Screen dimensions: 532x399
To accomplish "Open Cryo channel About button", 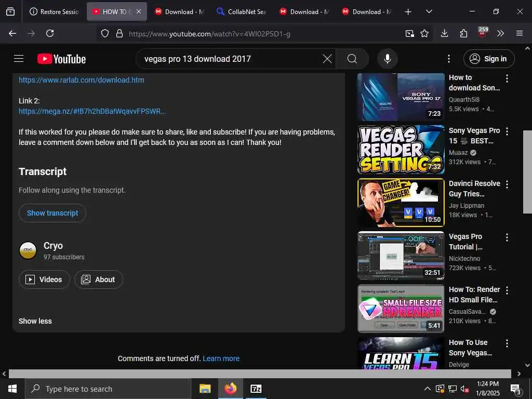I will 98,280.
